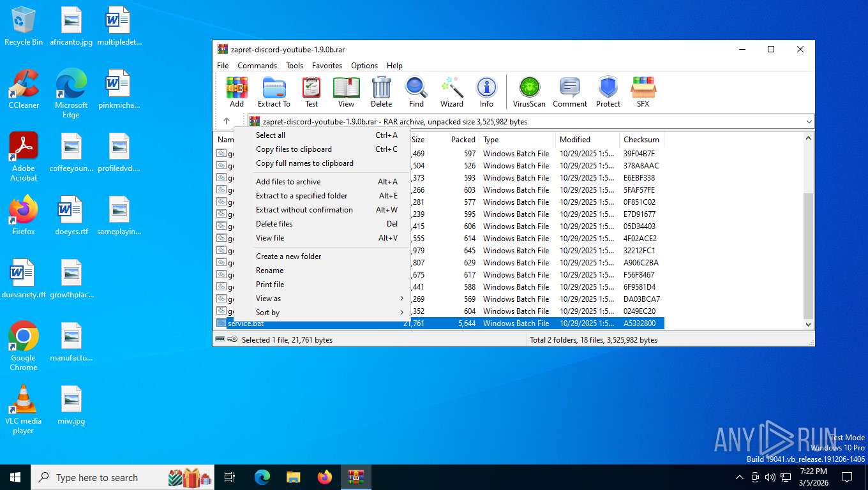Choose View file in context menu

(322, 238)
